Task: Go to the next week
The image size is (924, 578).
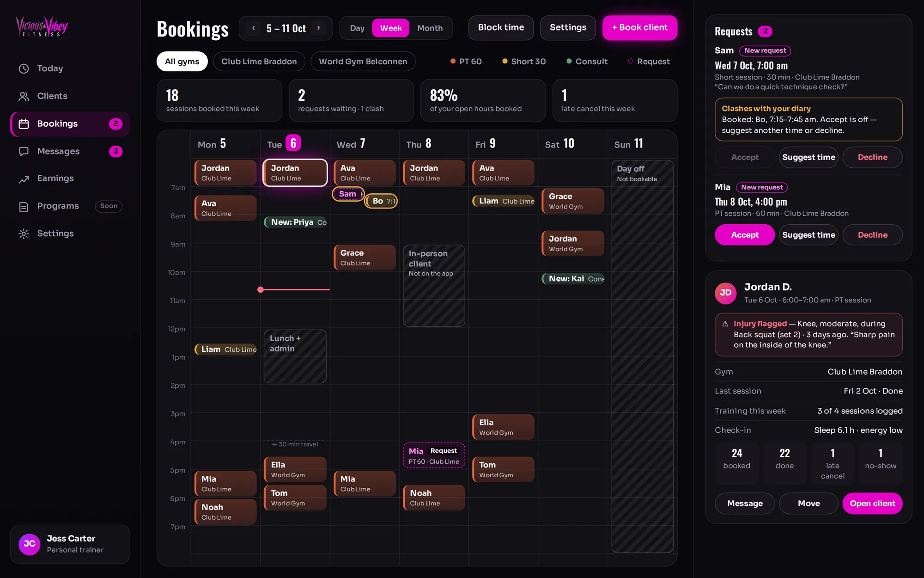Action: (x=318, y=28)
